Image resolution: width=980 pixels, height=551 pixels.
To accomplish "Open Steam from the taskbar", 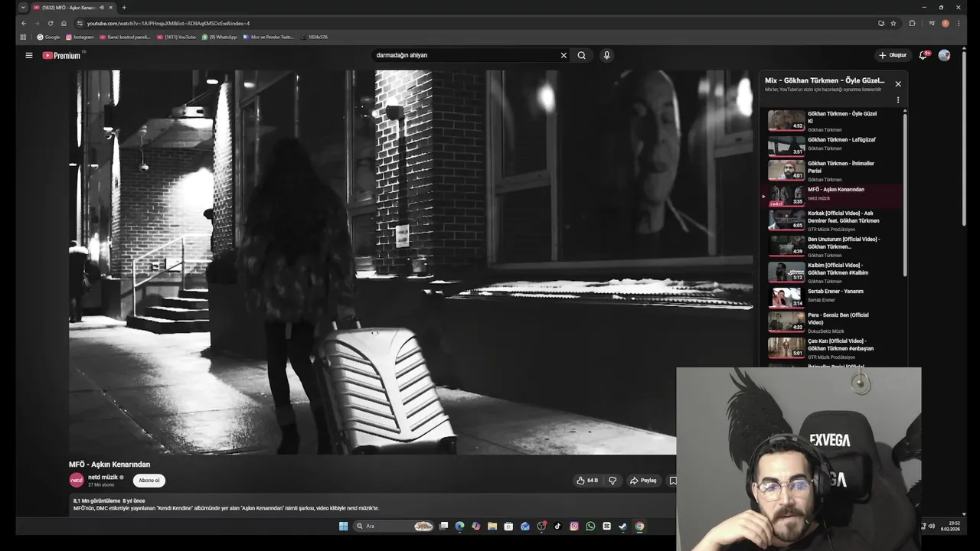I will (623, 526).
